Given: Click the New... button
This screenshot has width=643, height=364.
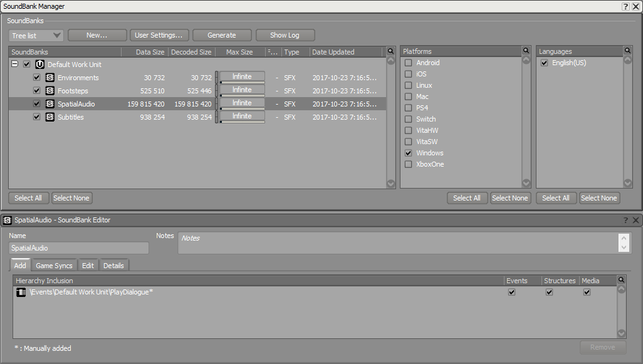Looking at the screenshot, I should pos(97,35).
